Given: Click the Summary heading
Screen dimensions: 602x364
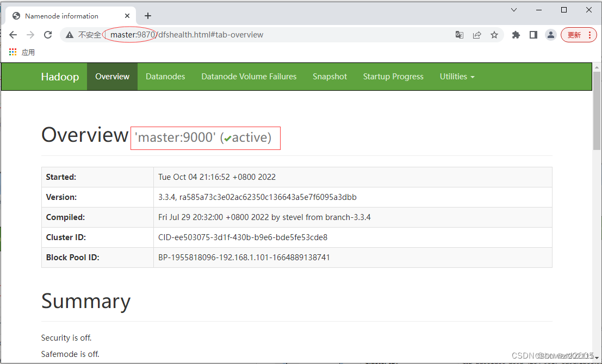Looking at the screenshot, I should click(x=86, y=302).
